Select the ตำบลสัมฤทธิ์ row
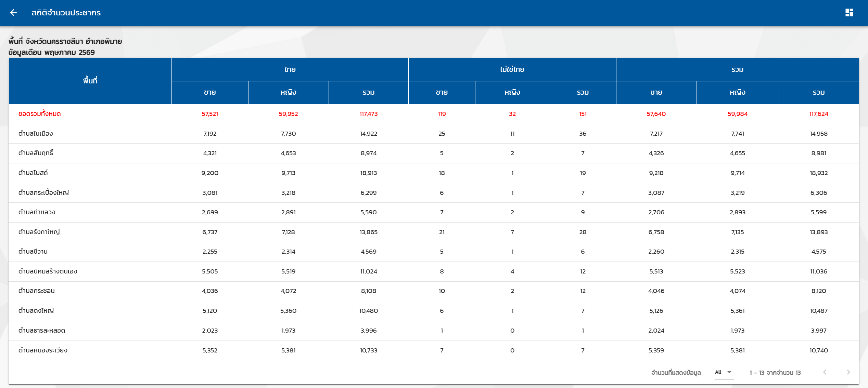 pyautogui.click(x=434, y=153)
